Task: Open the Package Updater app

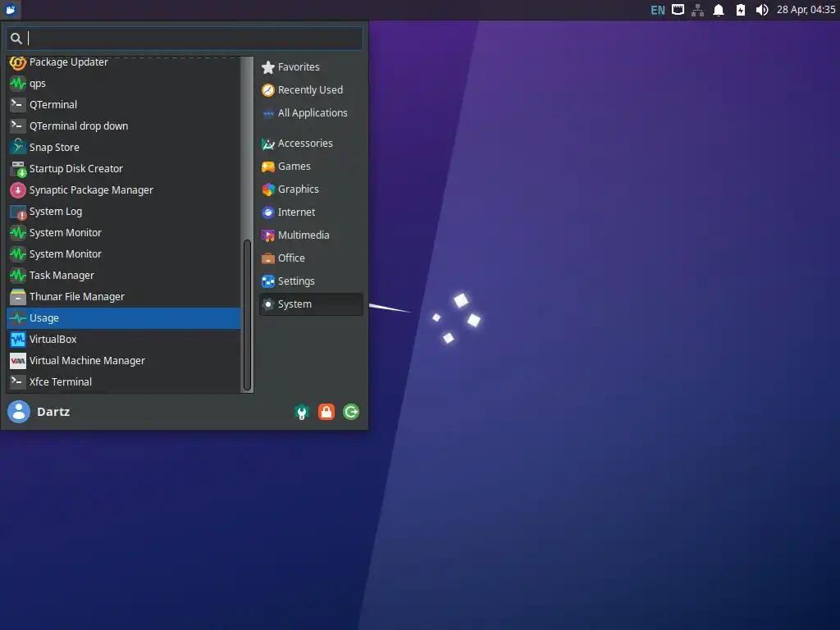Action: pyautogui.click(x=124, y=62)
